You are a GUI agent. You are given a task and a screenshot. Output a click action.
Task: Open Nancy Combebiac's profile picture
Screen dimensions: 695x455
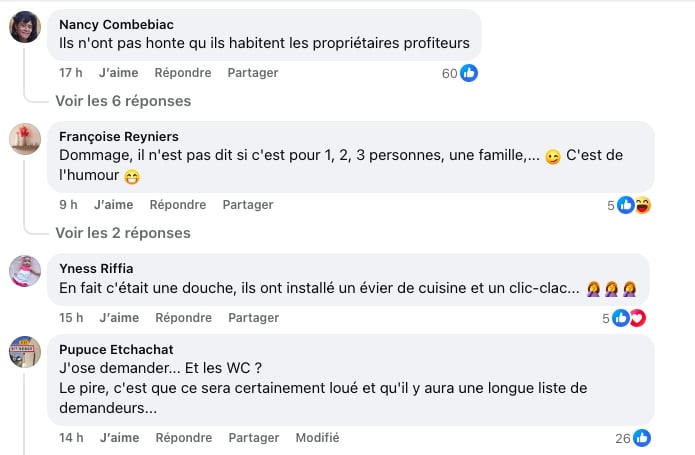pyautogui.click(x=25, y=27)
